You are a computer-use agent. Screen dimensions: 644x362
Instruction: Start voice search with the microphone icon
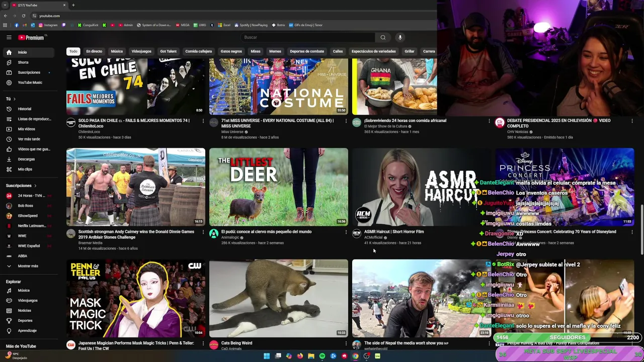400,37
